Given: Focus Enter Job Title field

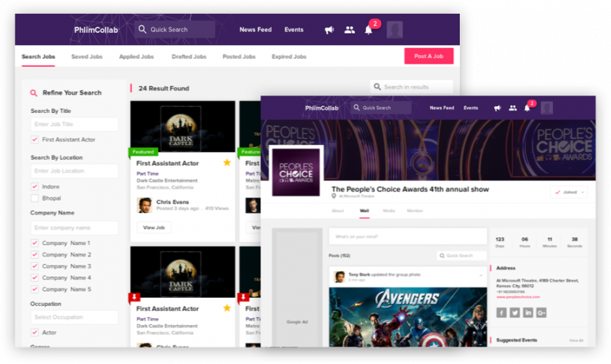Looking at the screenshot, I should (x=74, y=124).
